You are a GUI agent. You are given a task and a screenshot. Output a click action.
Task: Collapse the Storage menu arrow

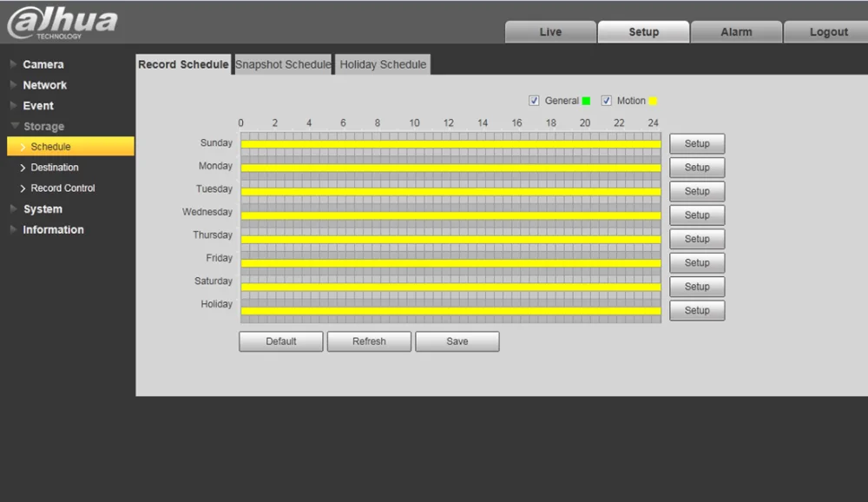coord(15,126)
